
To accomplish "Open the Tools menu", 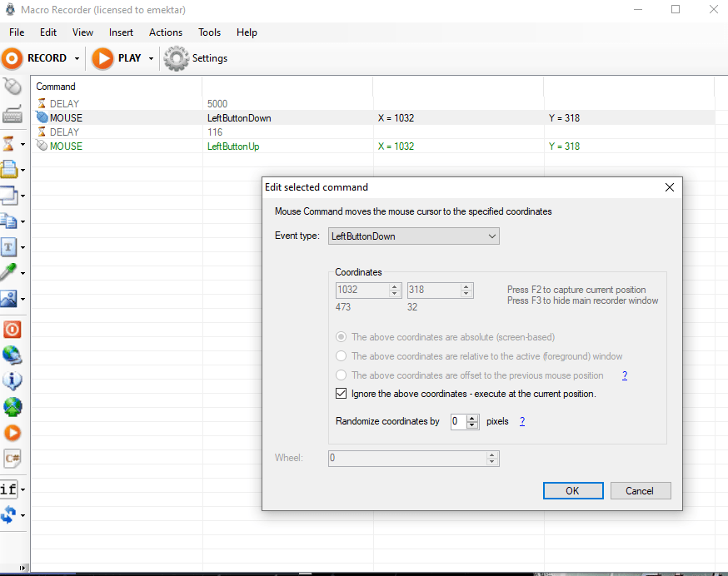I will pyautogui.click(x=209, y=32).
